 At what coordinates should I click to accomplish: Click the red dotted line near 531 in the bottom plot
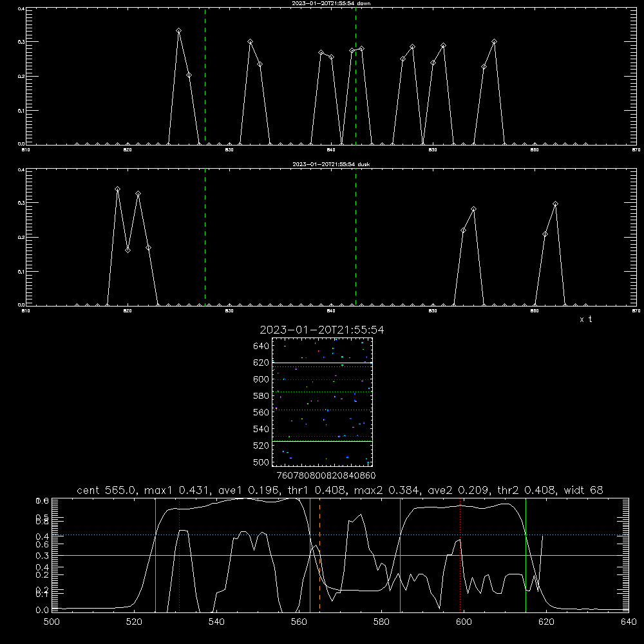(x=180, y=555)
